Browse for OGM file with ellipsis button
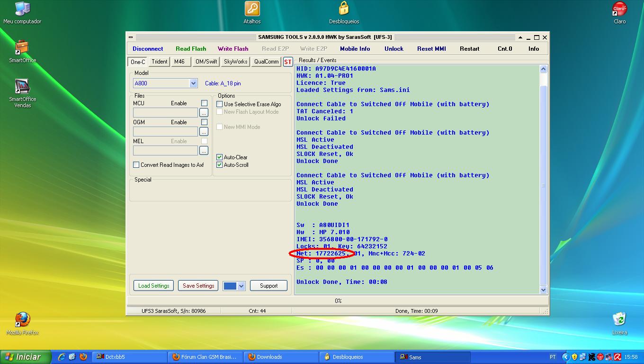Viewport: 644px width, 364px height. 204,131
